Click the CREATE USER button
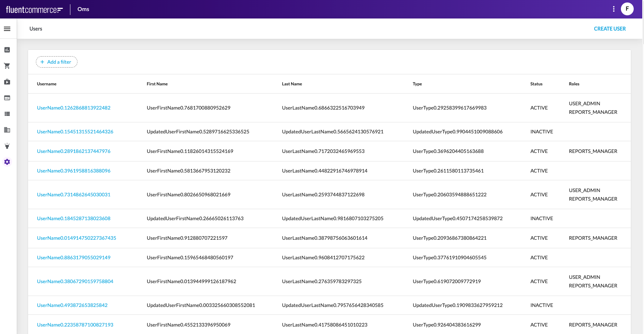Viewport: 644px width, 334px height. [x=610, y=28]
